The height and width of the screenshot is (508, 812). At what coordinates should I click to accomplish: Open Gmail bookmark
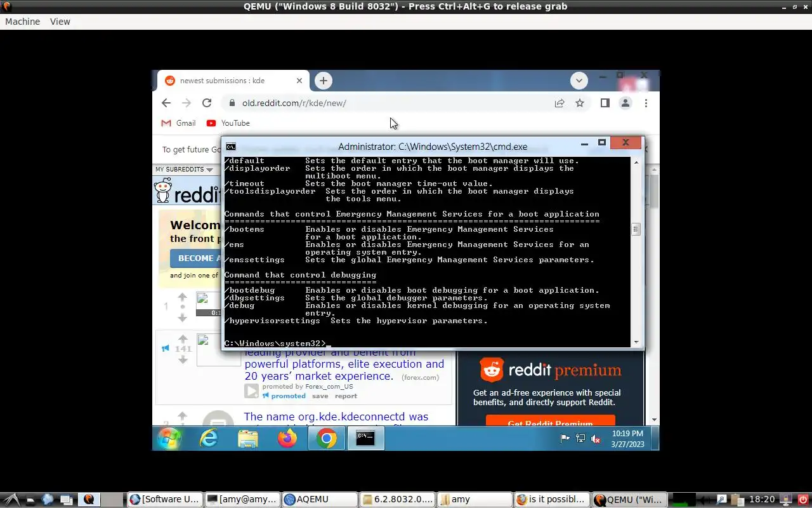point(178,123)
